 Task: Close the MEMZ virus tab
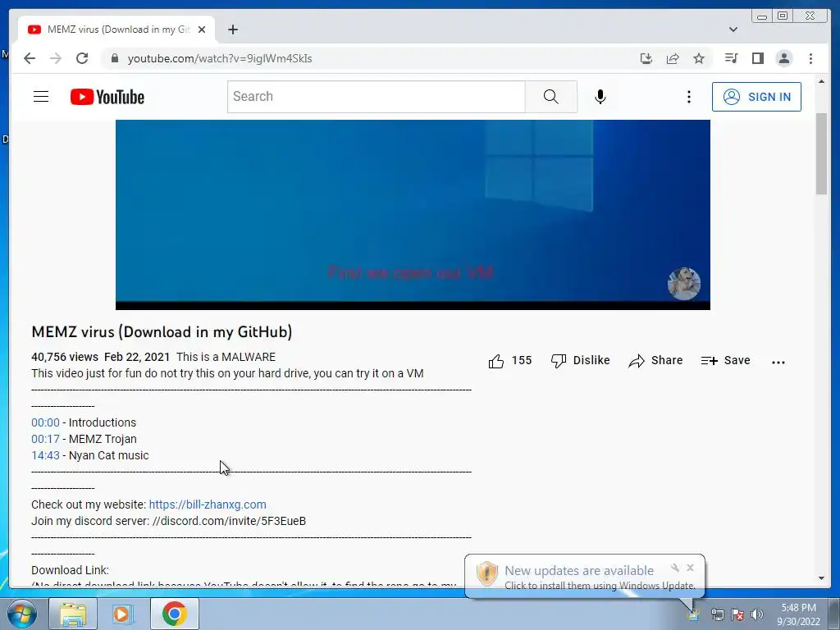click(202, 30)
